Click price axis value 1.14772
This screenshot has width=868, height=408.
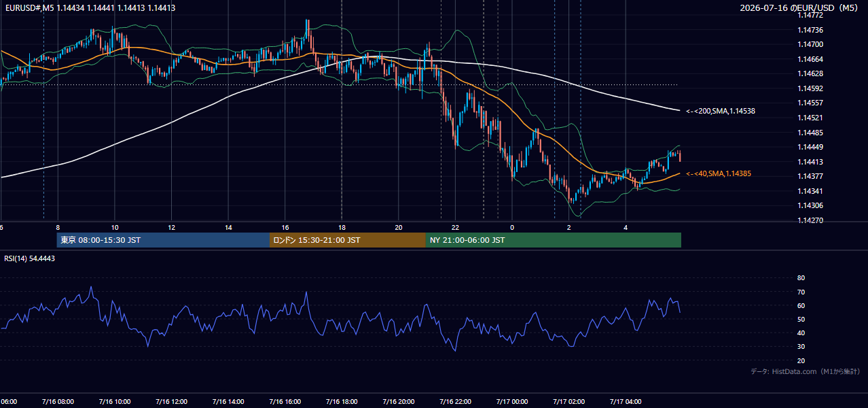[810, 15]
